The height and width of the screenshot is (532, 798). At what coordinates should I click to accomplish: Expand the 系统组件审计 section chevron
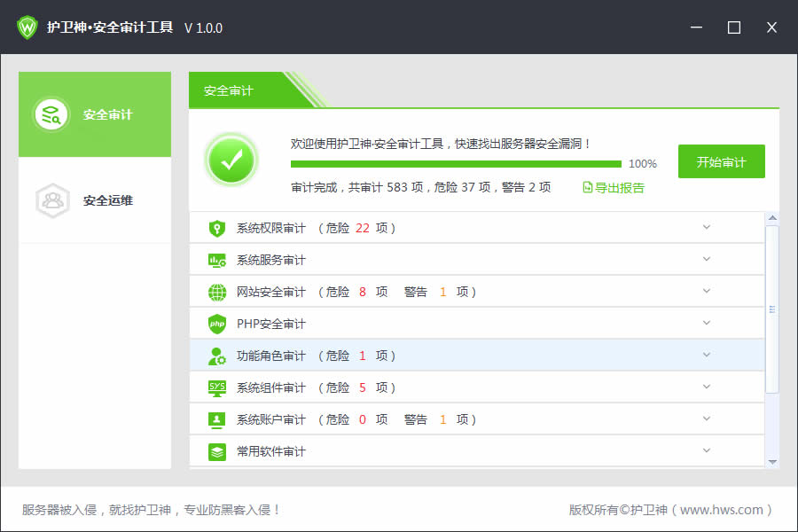tap(707, 387)
